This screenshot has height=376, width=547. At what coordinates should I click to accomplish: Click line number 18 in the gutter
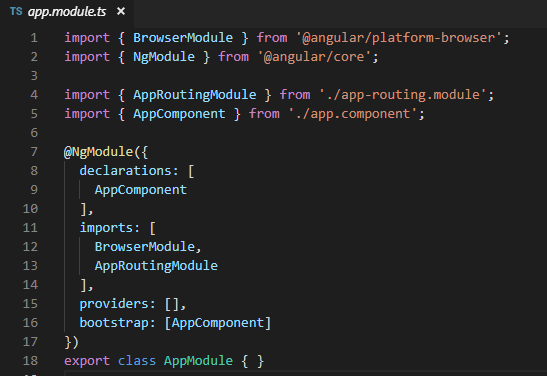pyautogui.click(x=30, y=361)
